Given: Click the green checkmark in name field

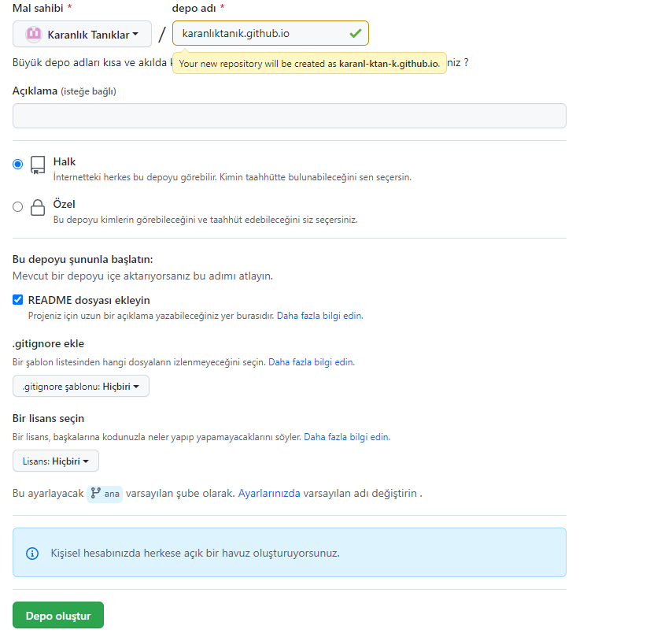Looking at the screenshot, I should [356, 33].
